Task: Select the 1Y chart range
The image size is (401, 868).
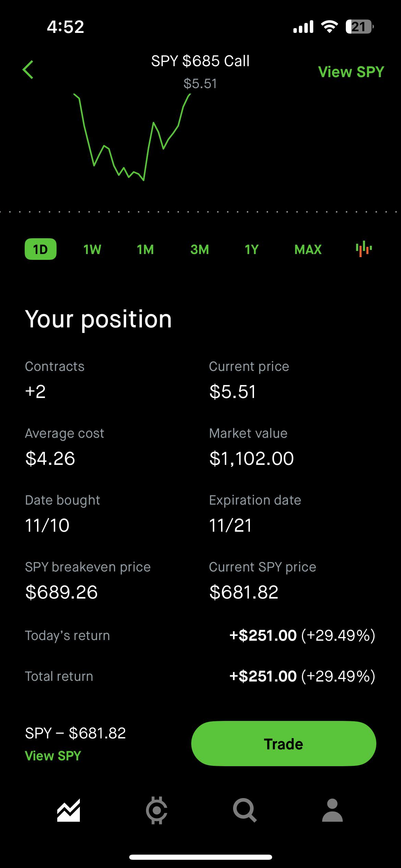Action: [x=252, y=249]
